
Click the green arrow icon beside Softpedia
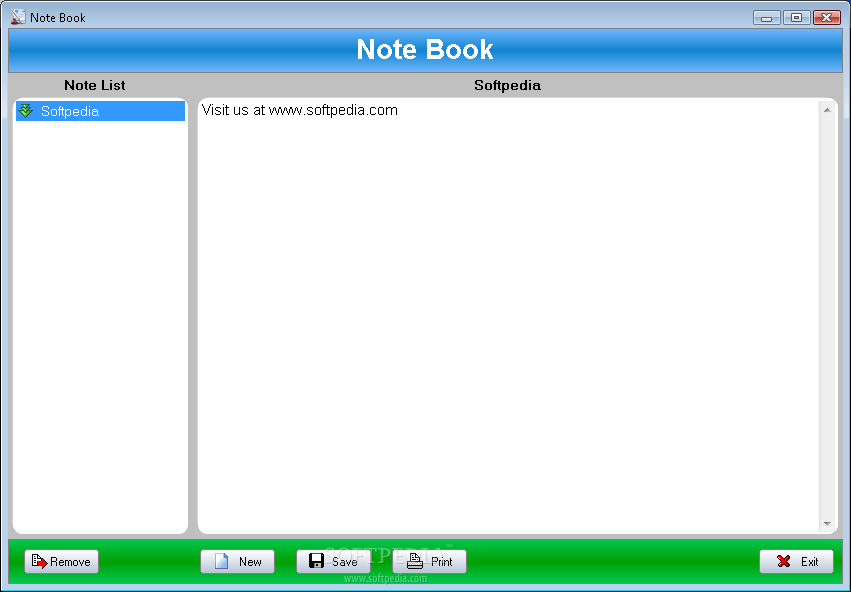click(x=26, y=111)
